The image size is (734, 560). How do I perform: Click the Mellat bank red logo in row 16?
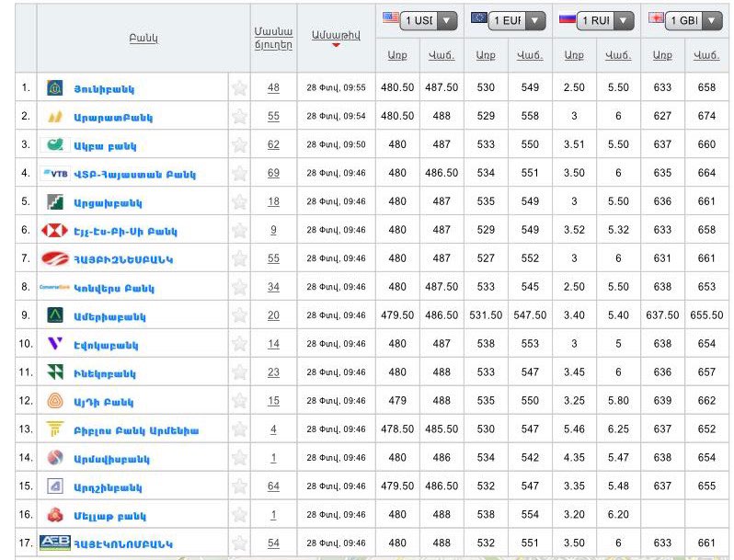tap(55, 515)
